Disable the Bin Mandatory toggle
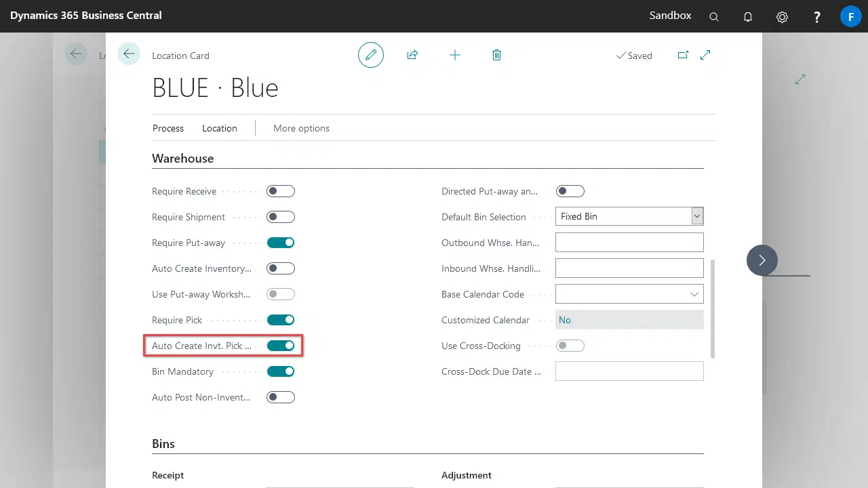The image size is (868, 488). click(x=281, y=371)
